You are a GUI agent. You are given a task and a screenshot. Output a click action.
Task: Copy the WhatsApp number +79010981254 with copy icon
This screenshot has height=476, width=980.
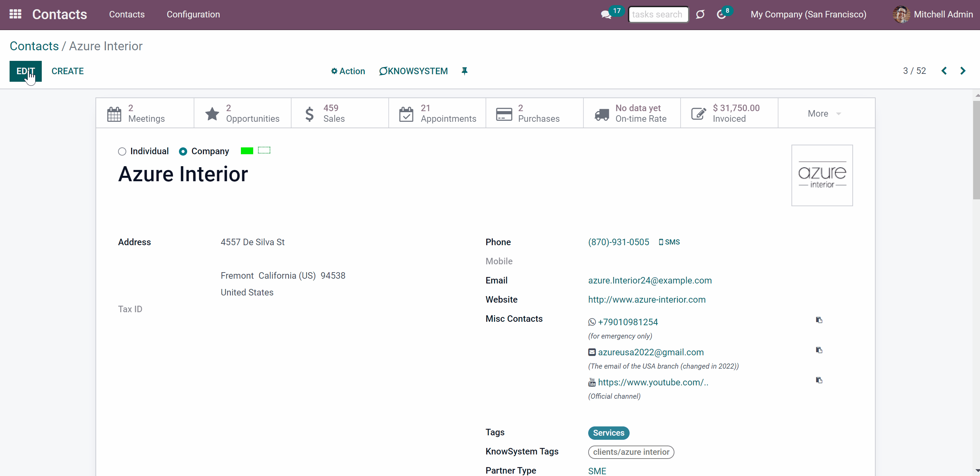[x=819, y=320]
